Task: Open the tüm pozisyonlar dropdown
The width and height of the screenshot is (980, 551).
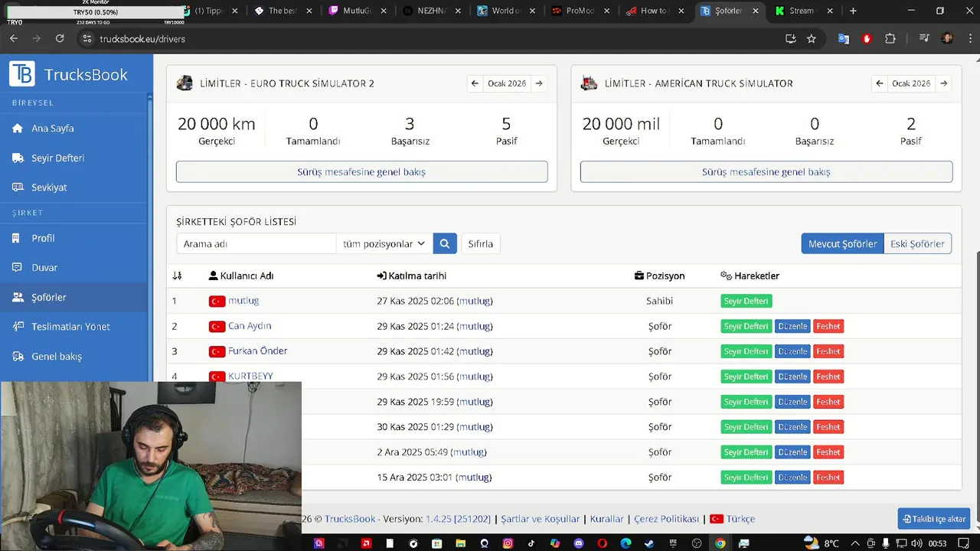Action: [384, 243]
